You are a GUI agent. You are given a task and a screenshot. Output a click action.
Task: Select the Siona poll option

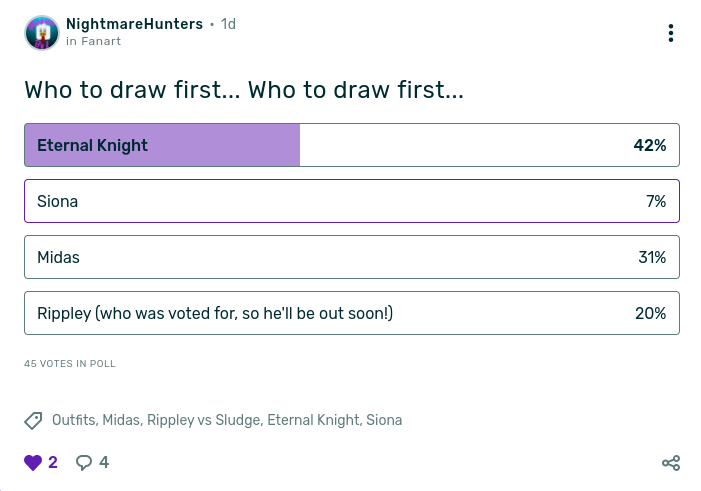click(352, 201)
